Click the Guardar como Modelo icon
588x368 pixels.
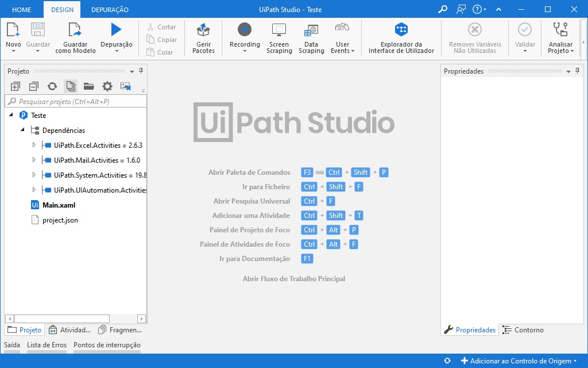[x=75, y=30]
